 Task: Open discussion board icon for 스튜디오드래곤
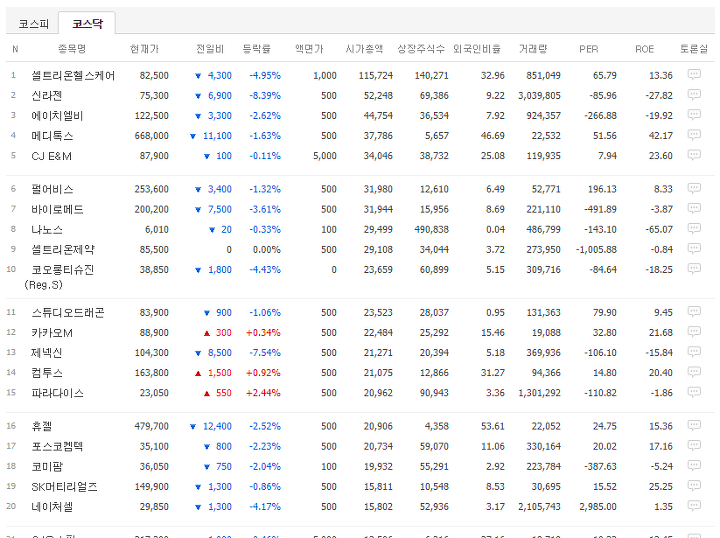click(x=694, y=311)
